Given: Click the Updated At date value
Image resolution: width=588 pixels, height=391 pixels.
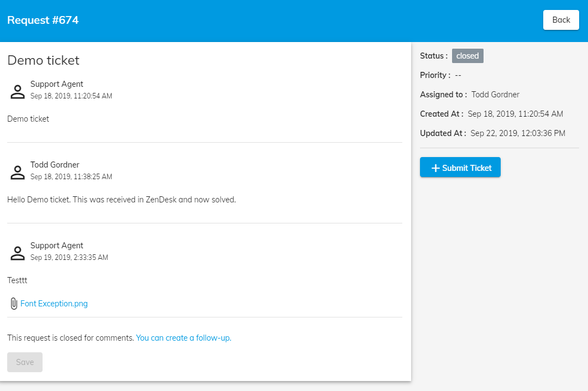Looking at the screenshot, I should [518, 133].
